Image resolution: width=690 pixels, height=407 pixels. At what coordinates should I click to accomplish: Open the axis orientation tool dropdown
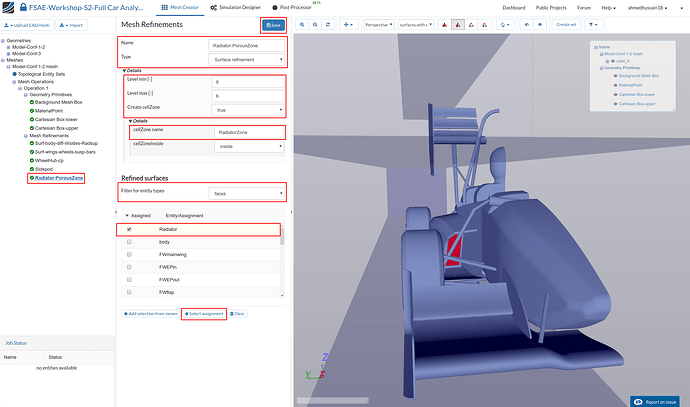(349, 24)
